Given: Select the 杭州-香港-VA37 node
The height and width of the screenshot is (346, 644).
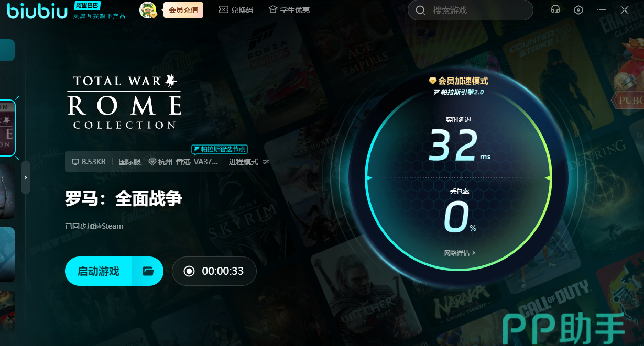Looking at the screenshot, I should [x=188, y=162].
